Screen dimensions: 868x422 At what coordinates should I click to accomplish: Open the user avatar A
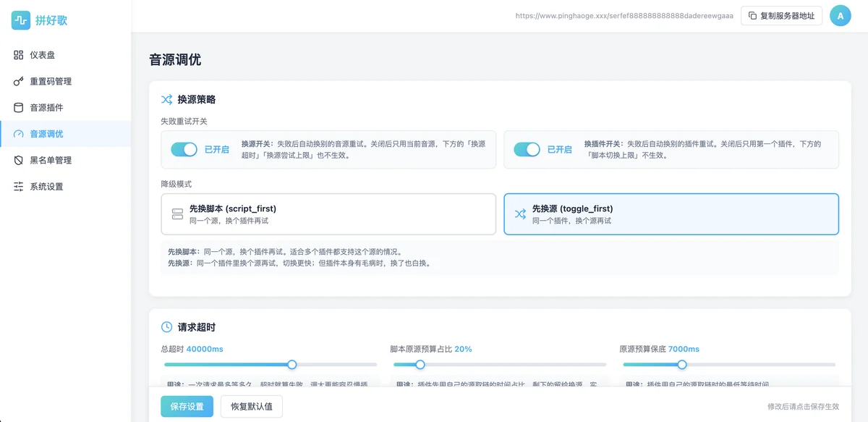(x=841, y=15)
